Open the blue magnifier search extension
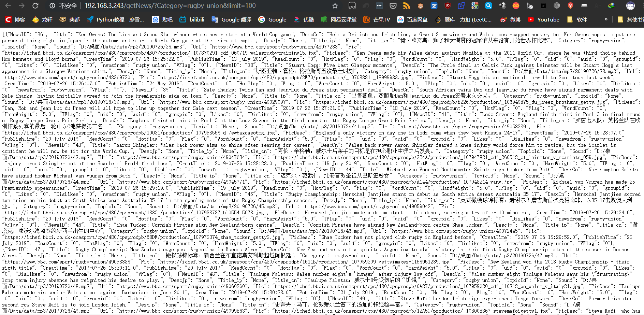 (488, 6)
